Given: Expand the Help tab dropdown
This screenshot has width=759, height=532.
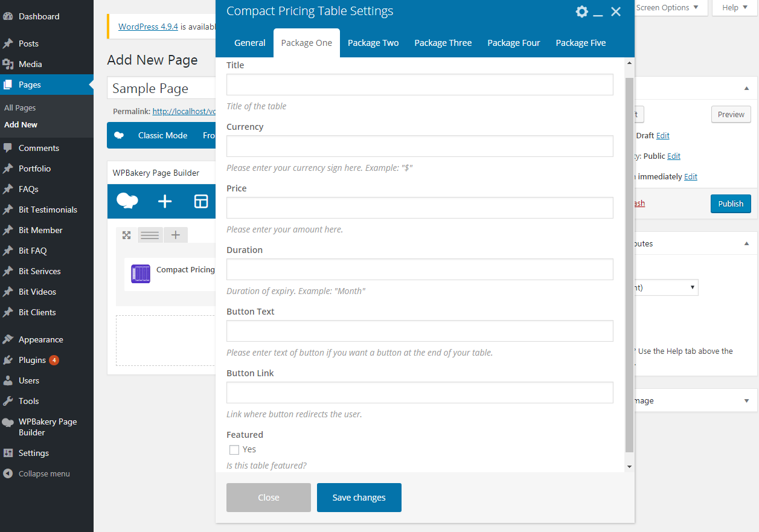Looking at the screenshot, I should (735, 8).
